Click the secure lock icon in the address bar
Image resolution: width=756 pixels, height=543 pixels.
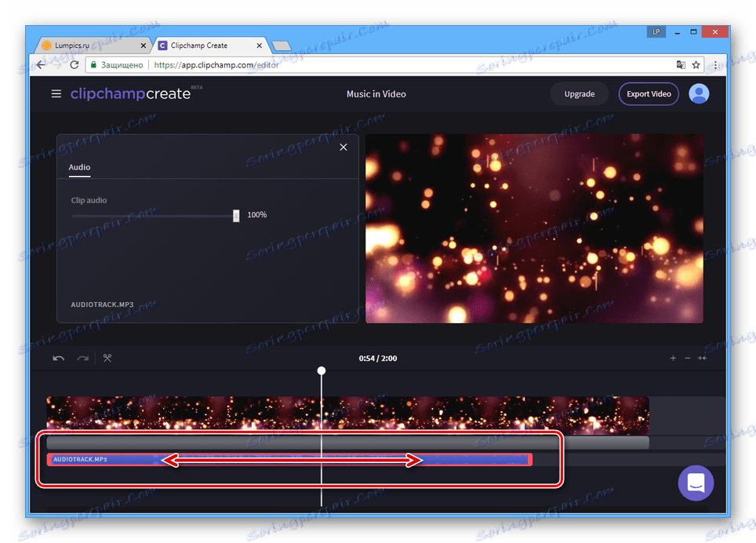pos(93,64)
